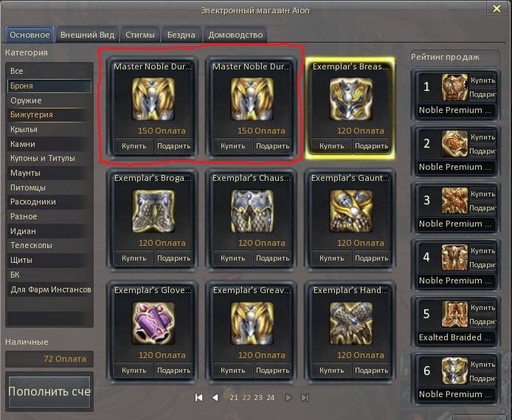The height and width of the screenshot is (420, 512).
Task: Go to first page arrow icon
Action: point(198,397)
